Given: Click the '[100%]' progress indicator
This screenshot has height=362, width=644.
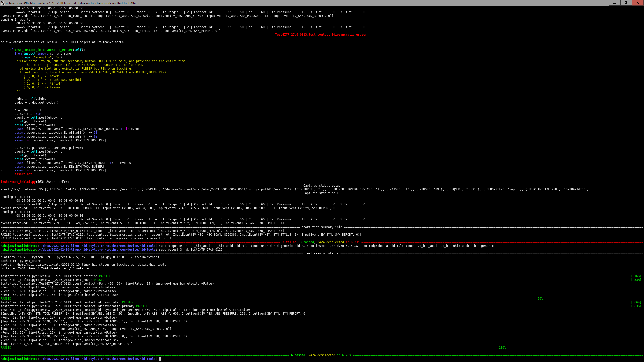Looking at the screenshot, I should coord(502,348).
